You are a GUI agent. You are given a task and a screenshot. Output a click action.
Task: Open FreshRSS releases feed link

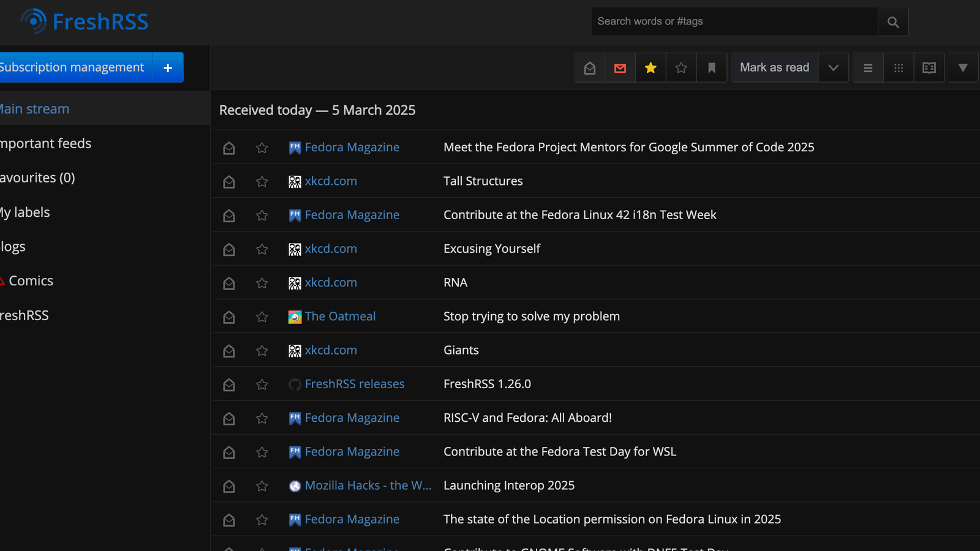coord(347,384)
